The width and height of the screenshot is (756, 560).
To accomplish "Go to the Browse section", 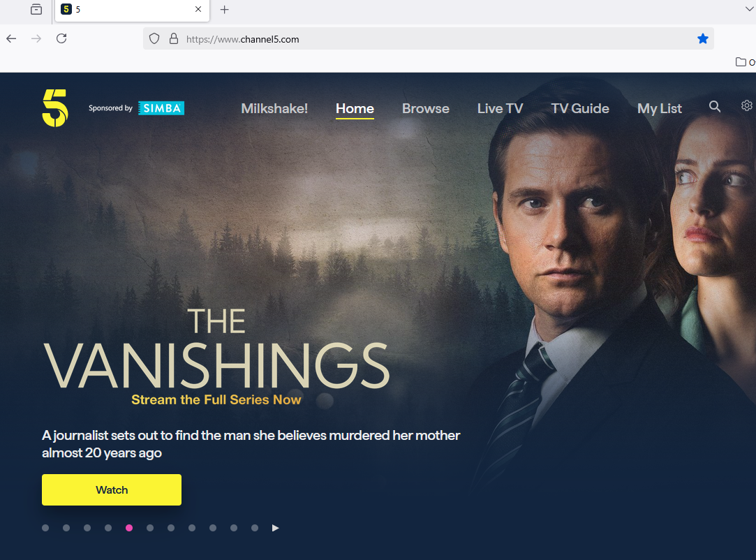I will 426,108.
